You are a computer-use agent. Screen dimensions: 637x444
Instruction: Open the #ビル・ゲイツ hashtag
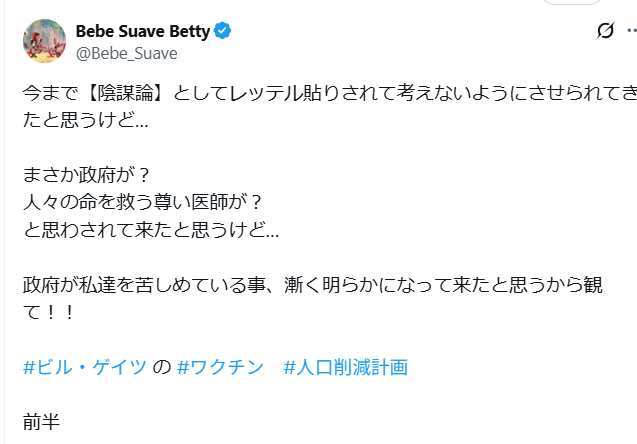coord(84,367)
